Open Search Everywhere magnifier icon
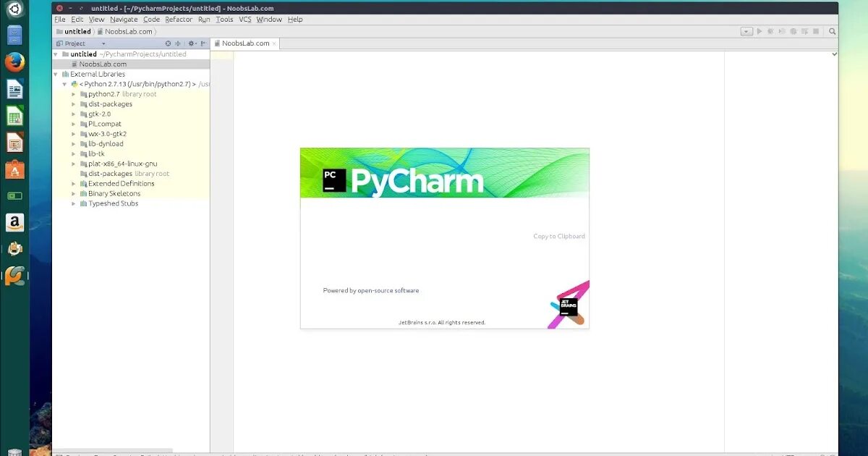Viewport: 868px width, 456px height. click(833, 31)
